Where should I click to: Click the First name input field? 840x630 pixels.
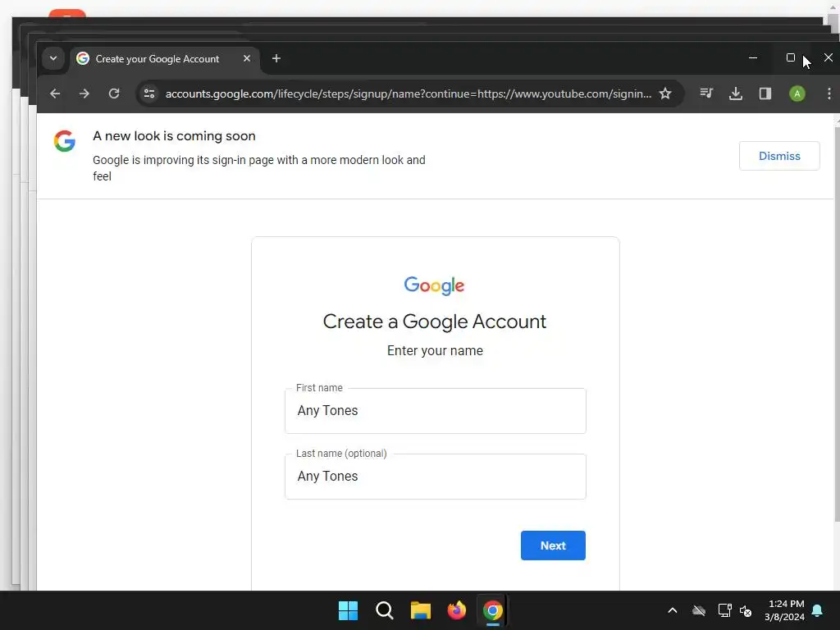(x=435, y=411)
